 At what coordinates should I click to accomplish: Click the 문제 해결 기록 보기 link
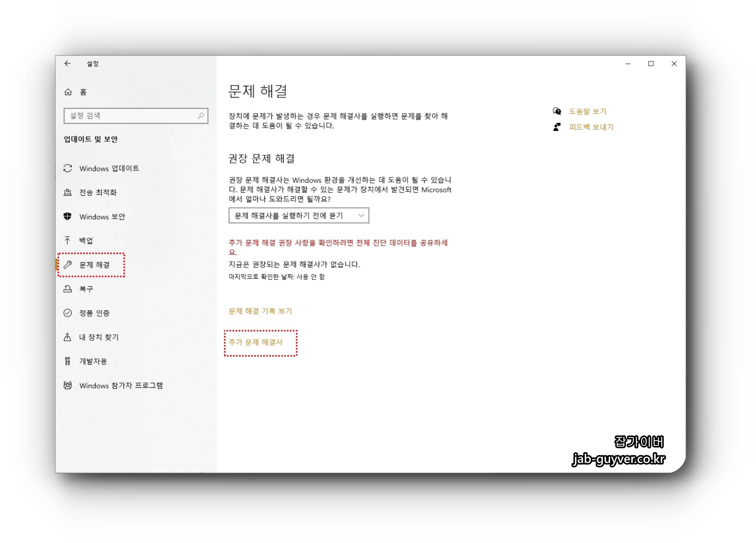[260, 311]
